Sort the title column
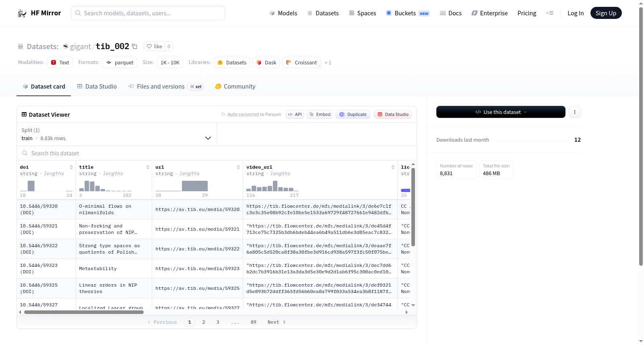The image size is (644, 345). (148, 167)
